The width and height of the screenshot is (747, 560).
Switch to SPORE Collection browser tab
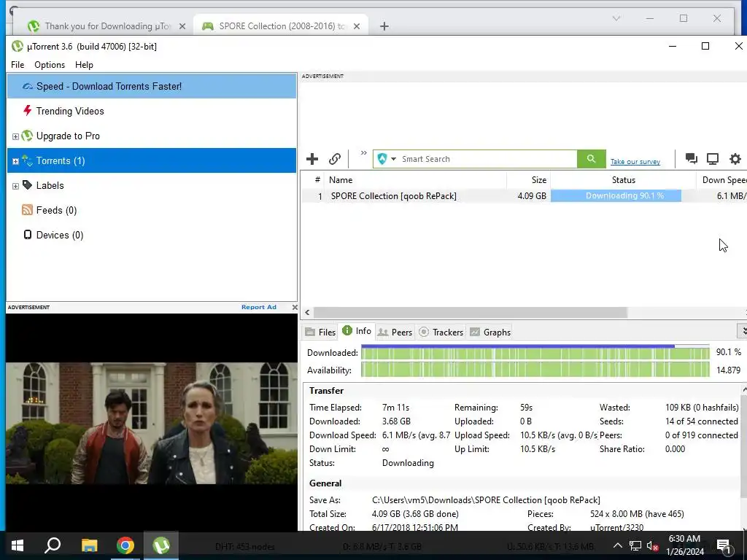tap(281, 26)
